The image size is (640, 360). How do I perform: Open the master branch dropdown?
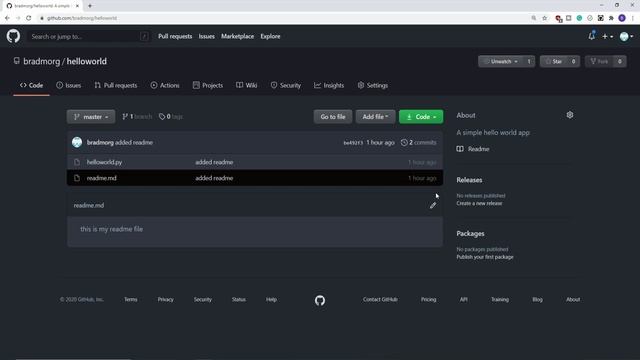(91, 117)
